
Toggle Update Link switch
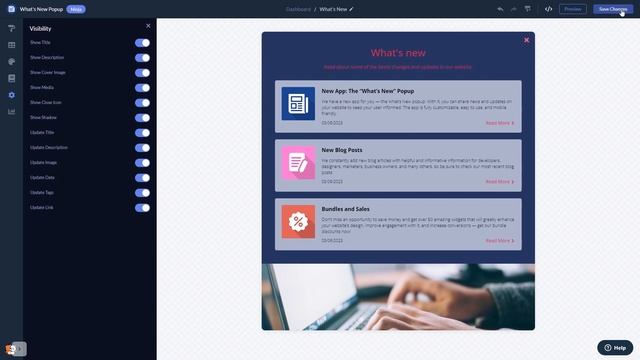(142, 208)
